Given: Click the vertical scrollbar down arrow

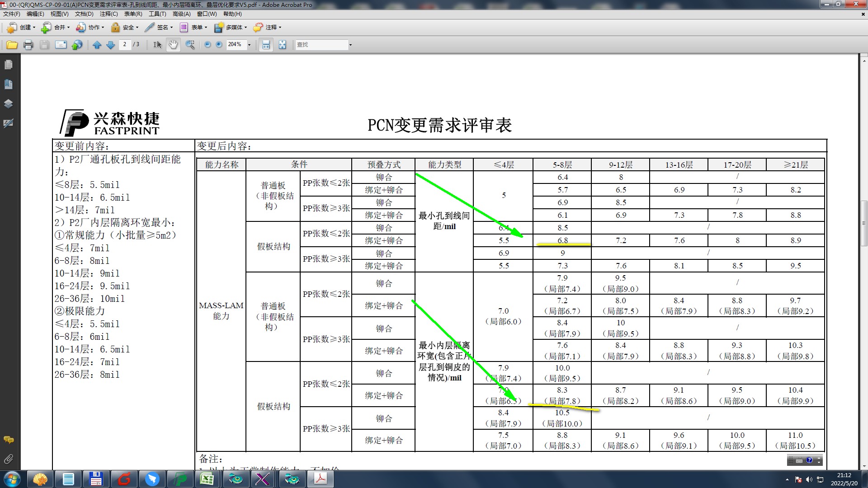Looking at the screenshot, I should point(863,466).
